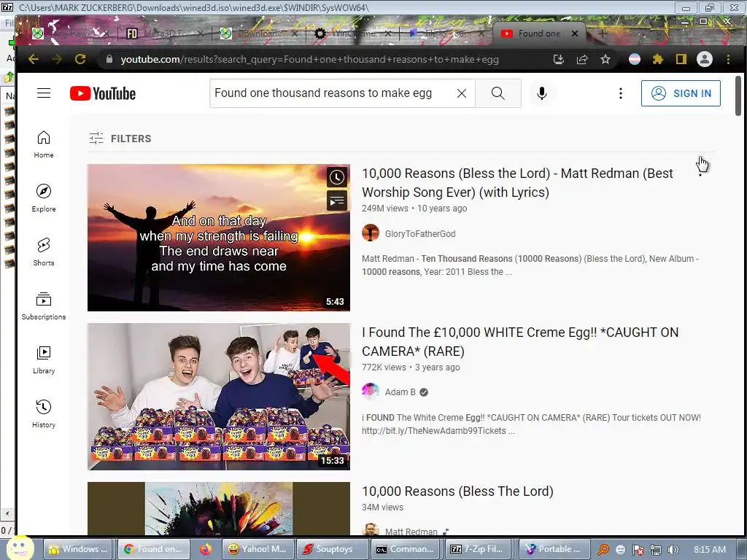Open Yahoo! Messenger from the taskbar
Viewport: 747px width, 560px height.
click(x=258, y=549)
